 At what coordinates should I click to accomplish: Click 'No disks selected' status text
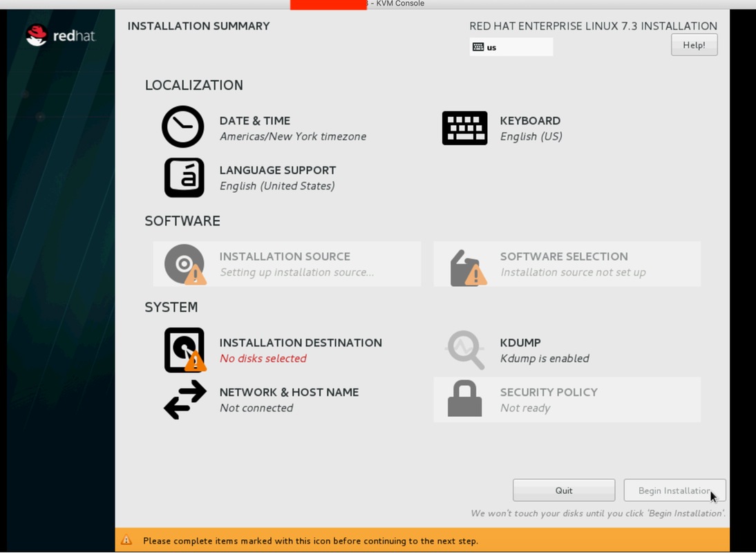coord(263,359)
